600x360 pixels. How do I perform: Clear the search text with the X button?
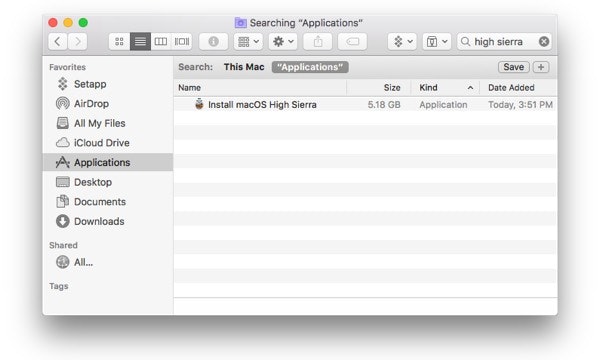(x=544, y=41)
